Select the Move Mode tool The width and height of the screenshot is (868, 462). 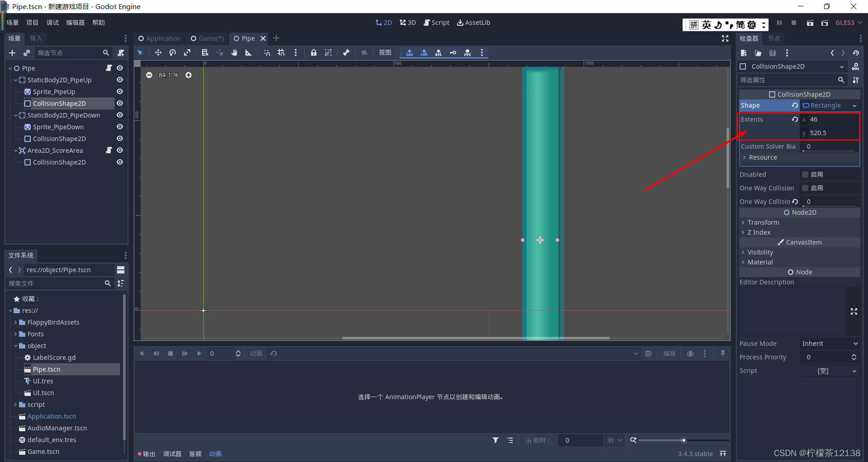click(158, 53)
